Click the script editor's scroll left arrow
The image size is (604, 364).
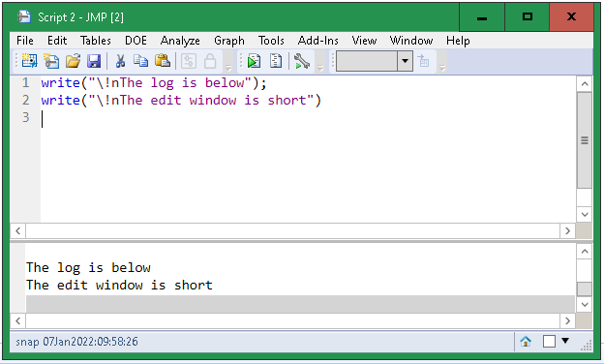point(17,230)
